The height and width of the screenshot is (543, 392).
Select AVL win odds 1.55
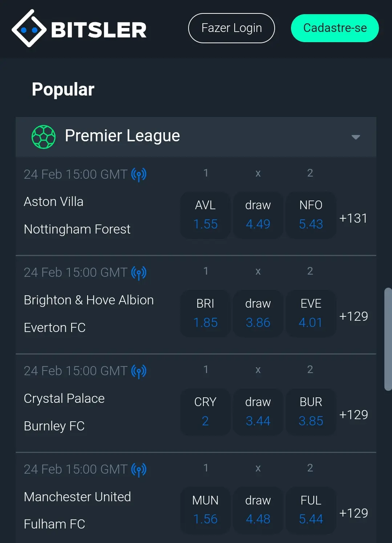(x=205, y=215)
